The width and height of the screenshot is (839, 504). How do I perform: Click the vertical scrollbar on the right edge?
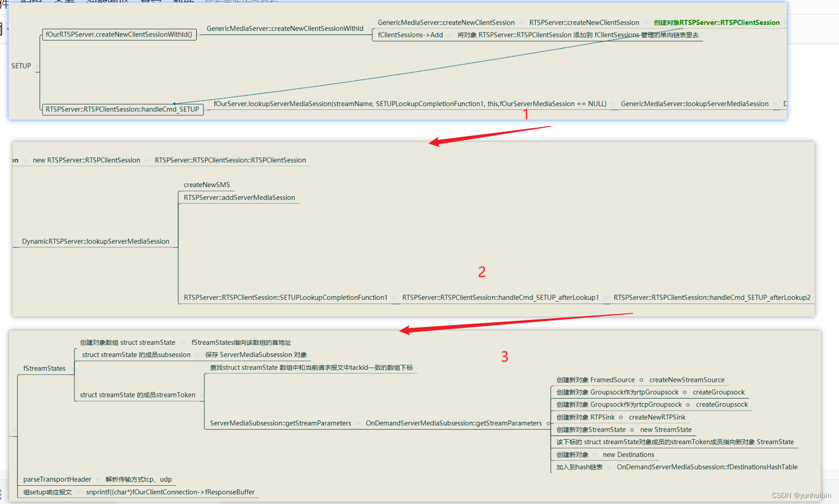(836, 203)
